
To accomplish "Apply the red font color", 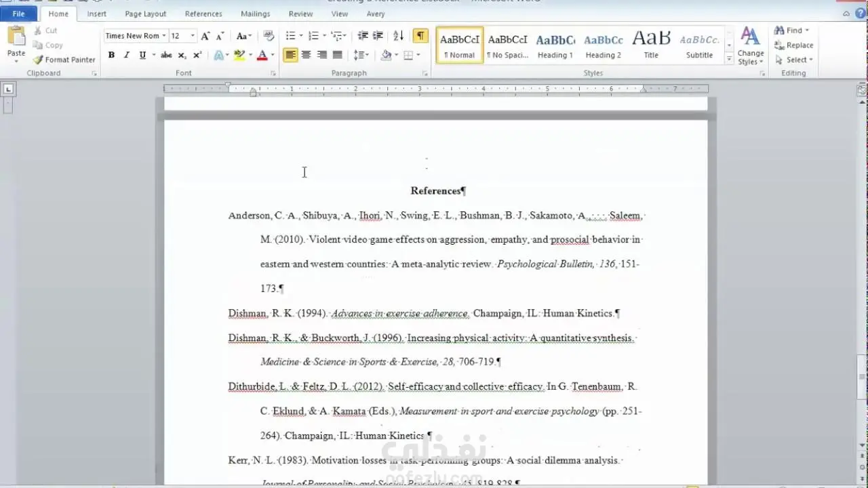I will click(262, 55).
